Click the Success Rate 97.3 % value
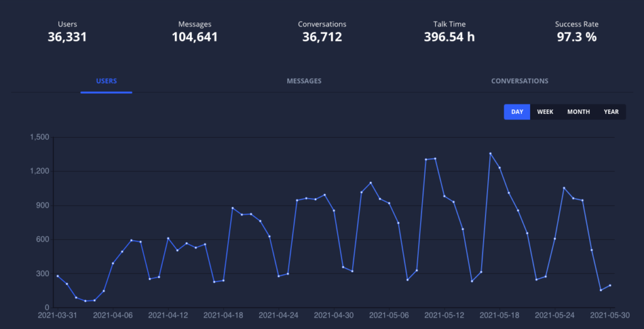644x329 pixels. (x=577, y=37)
